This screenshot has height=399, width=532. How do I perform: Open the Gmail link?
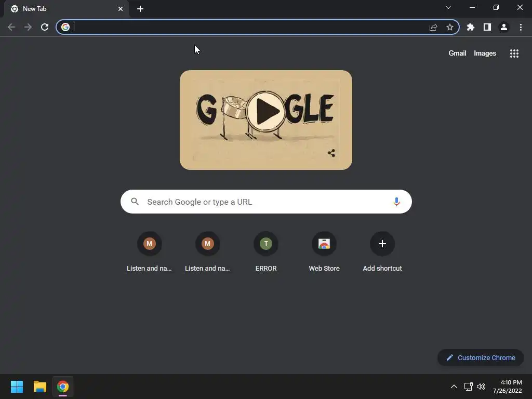457,54
